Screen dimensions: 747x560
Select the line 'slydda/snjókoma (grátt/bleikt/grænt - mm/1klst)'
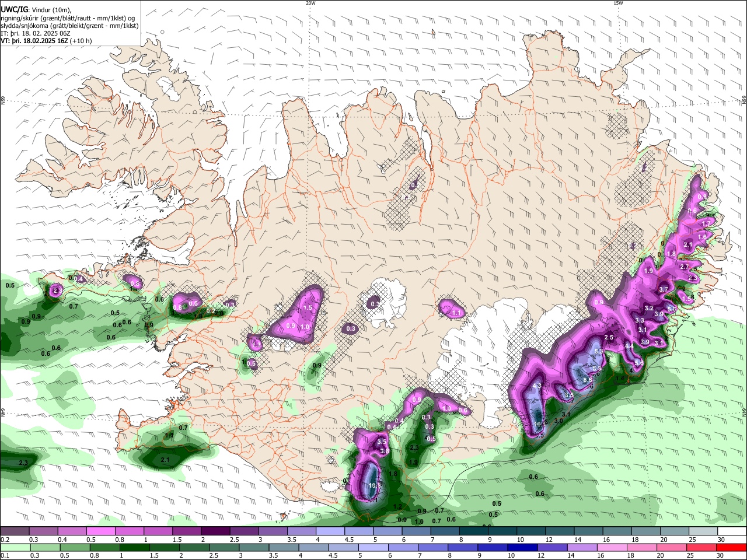tap(69, 26)
